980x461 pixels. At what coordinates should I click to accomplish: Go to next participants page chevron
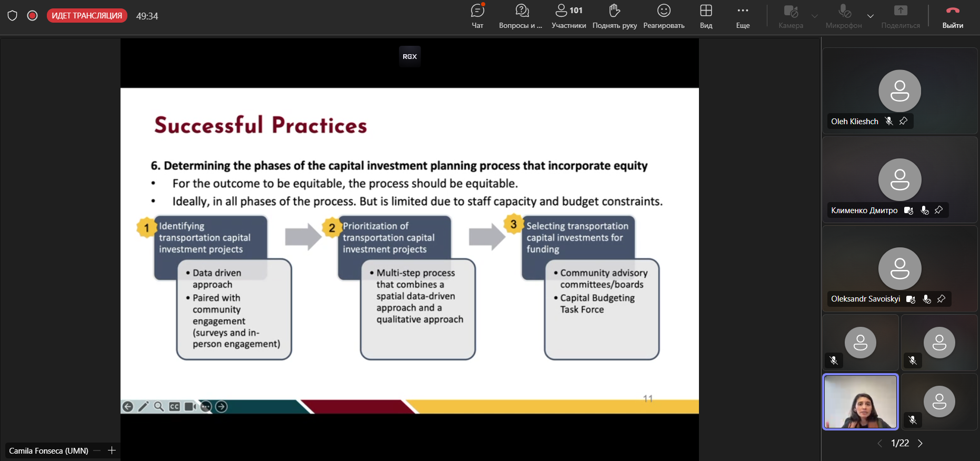click(920, 443)
